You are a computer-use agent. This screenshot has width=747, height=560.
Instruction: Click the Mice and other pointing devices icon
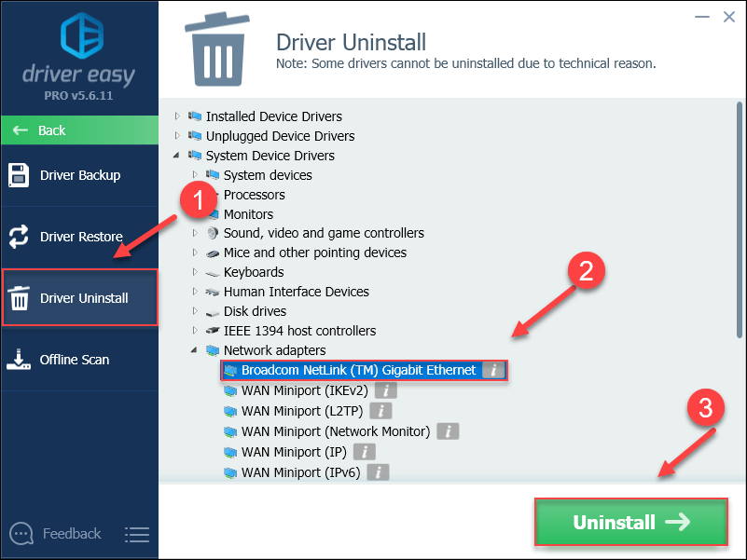coord(213,253)
